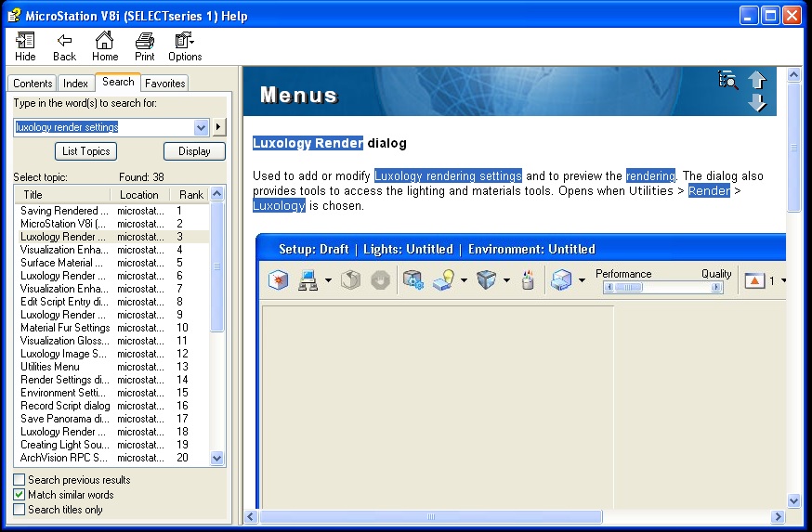
Task: Expand dropdown arrow next to blue image icon
Action: click(x=583, y=280)
